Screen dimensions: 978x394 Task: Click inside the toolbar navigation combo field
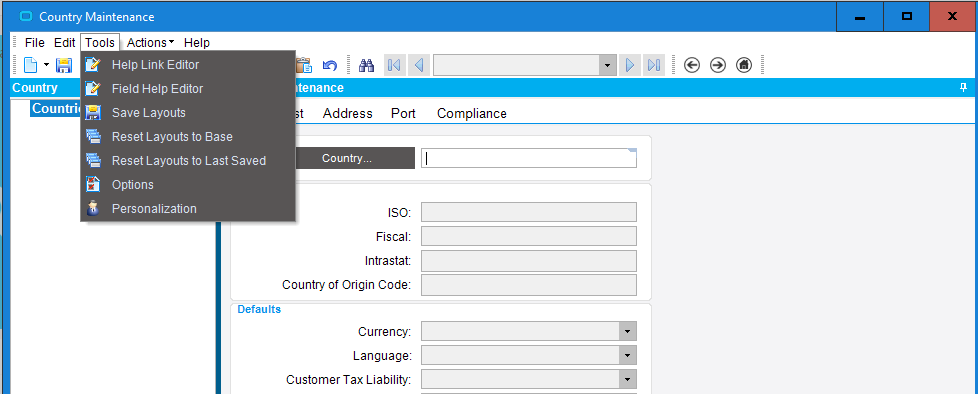pyautogui.click(x=516, y=65)
